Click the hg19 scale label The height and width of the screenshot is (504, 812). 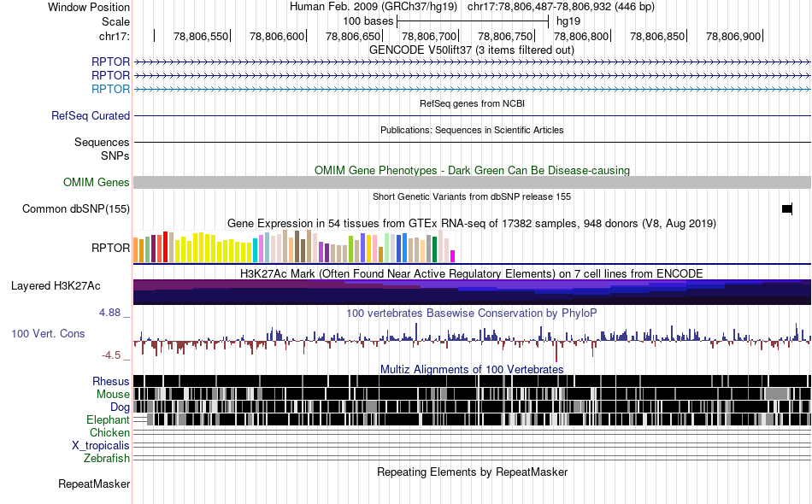click(568, 21)
